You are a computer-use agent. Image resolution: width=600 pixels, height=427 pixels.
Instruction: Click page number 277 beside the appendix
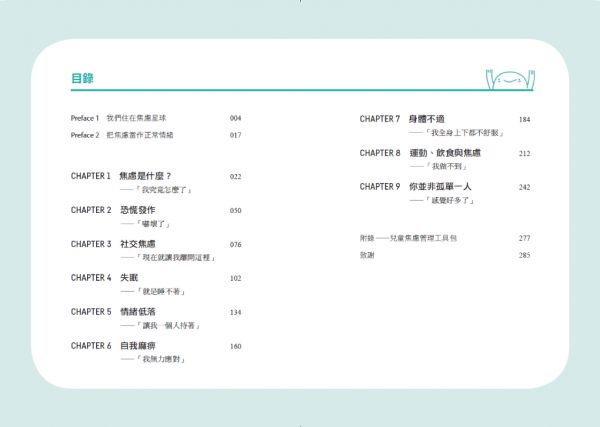(x=524, y=238)
